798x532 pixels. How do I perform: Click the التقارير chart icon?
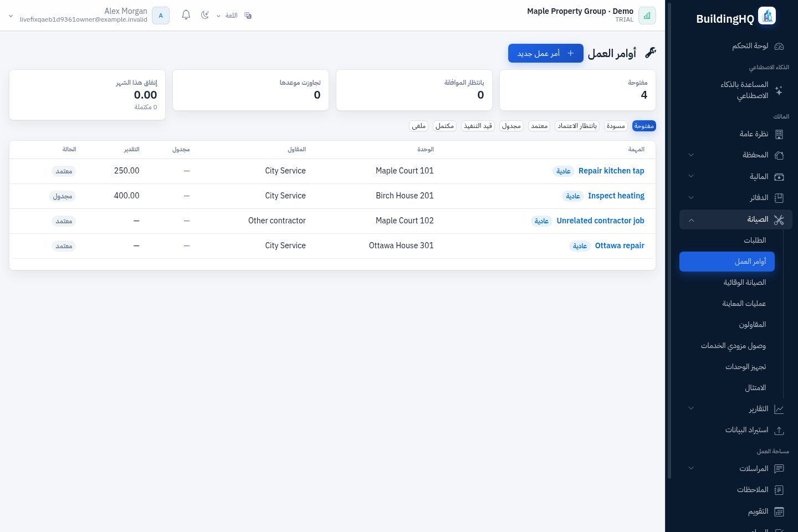pyautogui.click(x=779, y=409)
